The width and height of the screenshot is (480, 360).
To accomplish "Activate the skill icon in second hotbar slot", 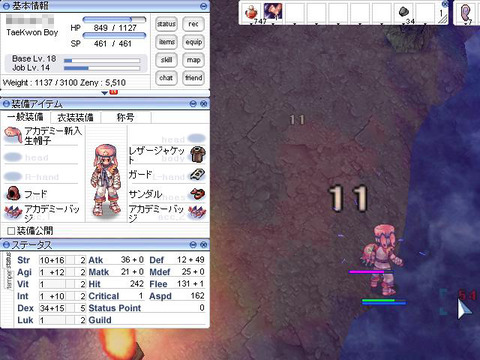I will (273, 12).
